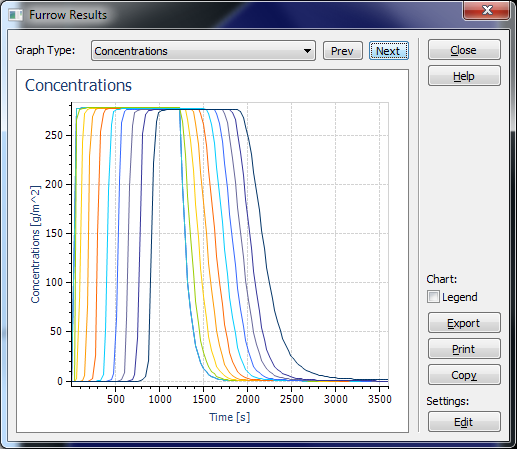The height and width of the screenshot is (449, 517).
Task: Edit the chart settings
Action: click(464, 422)
